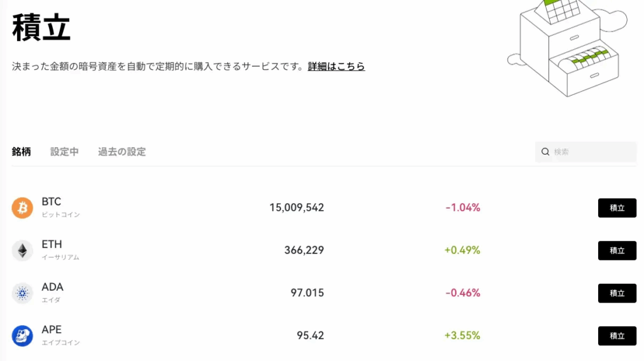The image size is (644, 361).
Task: Click the 積立 button for ADA
Action: click(617, 293)
